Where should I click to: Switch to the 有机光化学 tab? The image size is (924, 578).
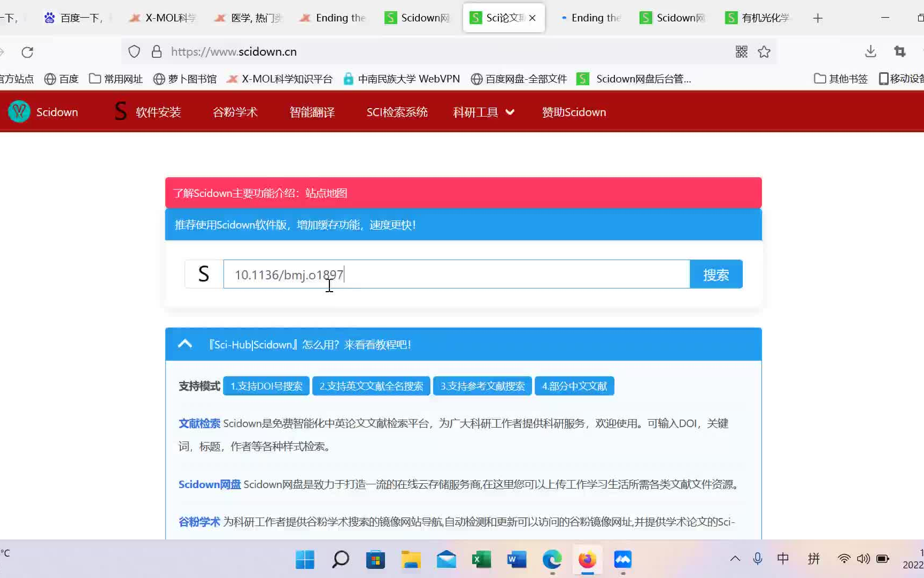point(757,18)
